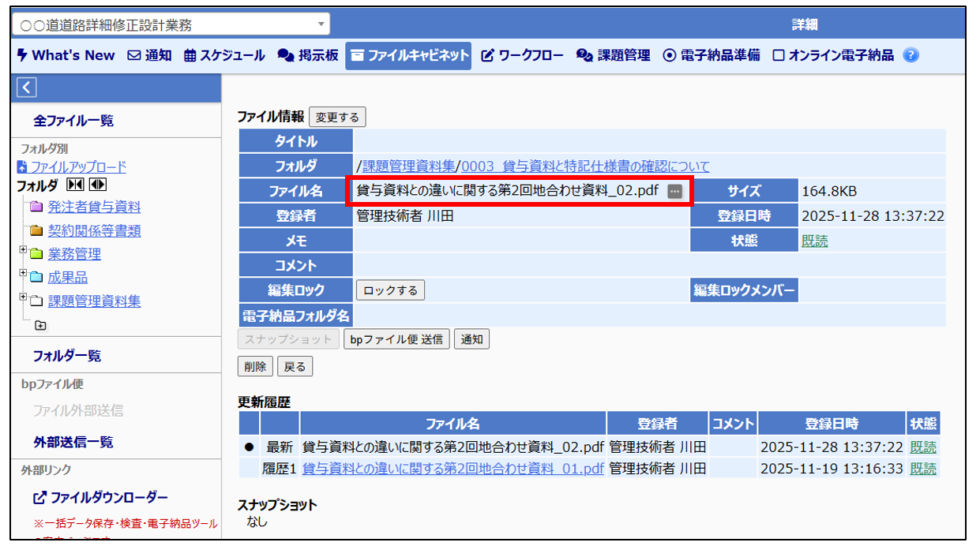Expand the 課題管理資料集 folder tree node
980x546 pixels.
tap(23, 297)
